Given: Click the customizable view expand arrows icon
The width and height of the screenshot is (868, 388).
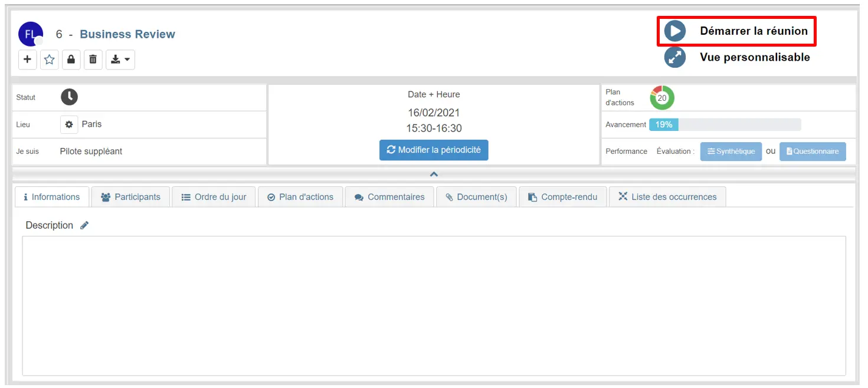Looking at the screenshot, I should point(674,57).
